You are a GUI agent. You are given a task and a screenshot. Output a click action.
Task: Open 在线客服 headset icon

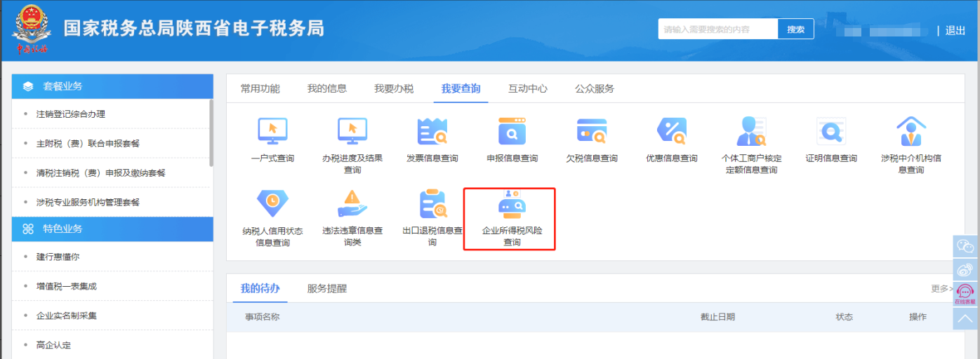point(966,293)
